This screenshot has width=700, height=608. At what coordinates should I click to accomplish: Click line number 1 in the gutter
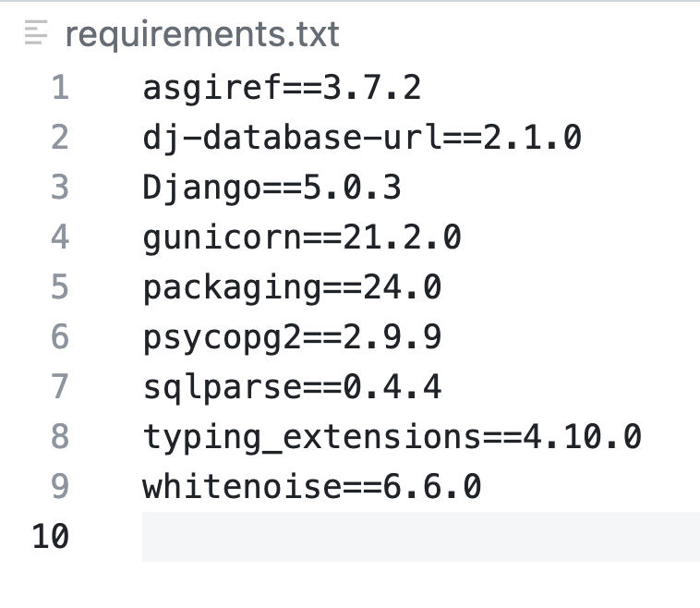point(59,88)
